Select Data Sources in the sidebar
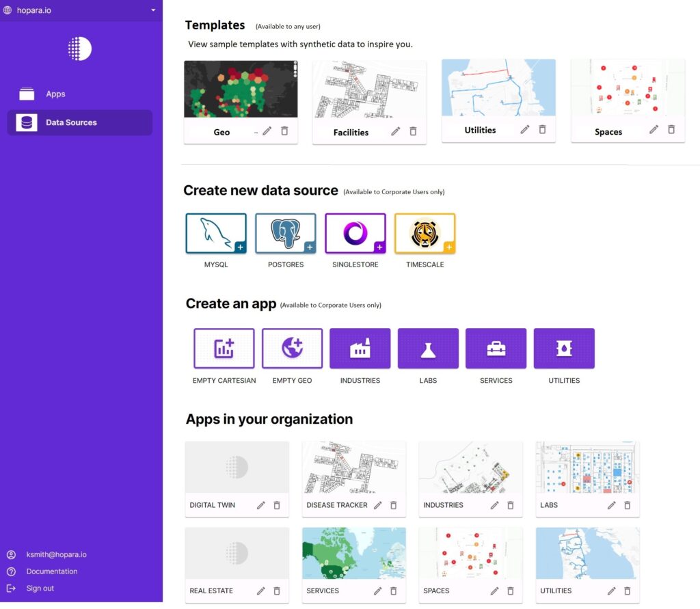700x609 pixels. [79, 122]
